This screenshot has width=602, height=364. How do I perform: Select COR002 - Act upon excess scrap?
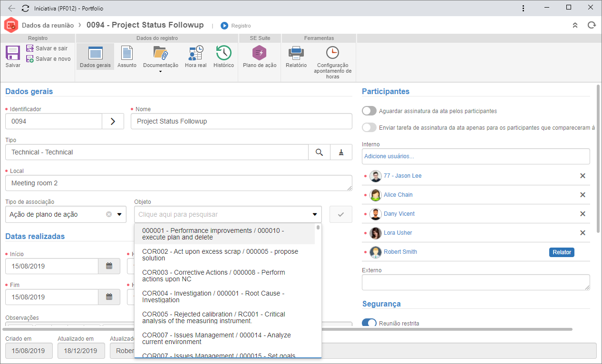click(225, 255)
